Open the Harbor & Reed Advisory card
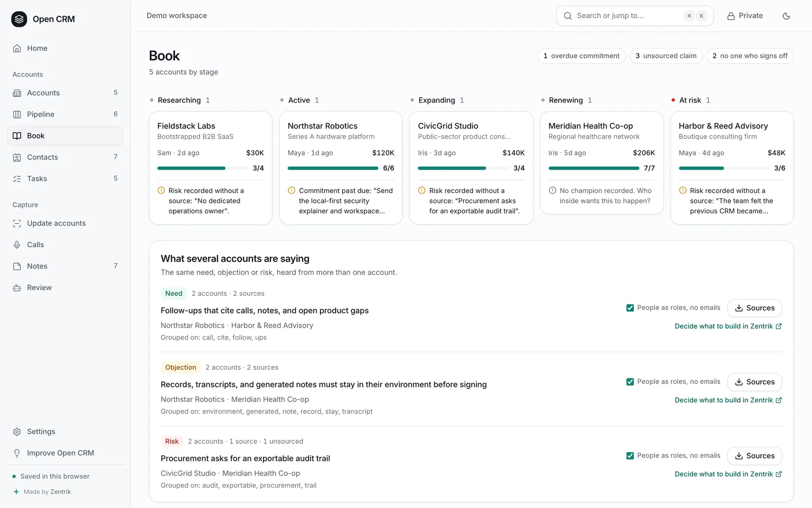Viewport: 812px width, 508px height. (x=732, y=168)
